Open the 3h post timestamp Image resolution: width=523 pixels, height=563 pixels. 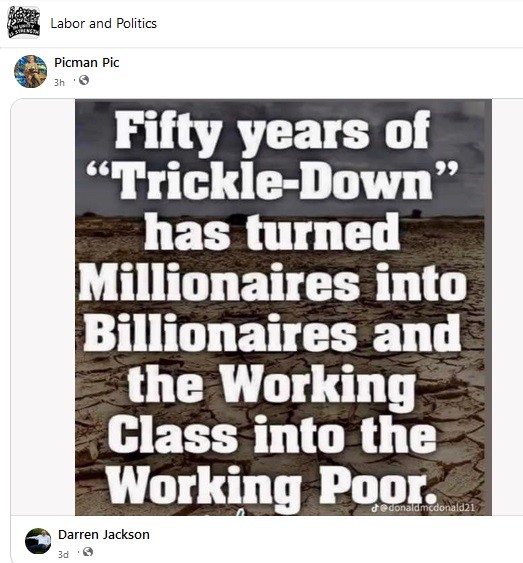(x=59, y=83)
